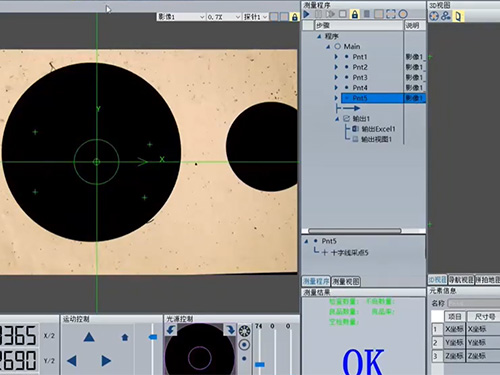Collapse the 程序 root tree node
Viewport: 500px width, 375px height.
click(319, 36)
